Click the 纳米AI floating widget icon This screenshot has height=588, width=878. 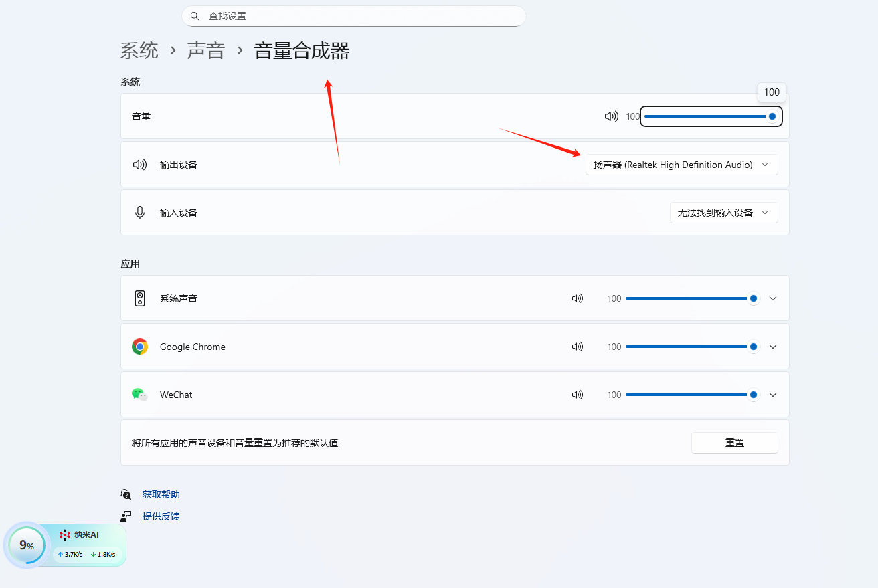65,535
